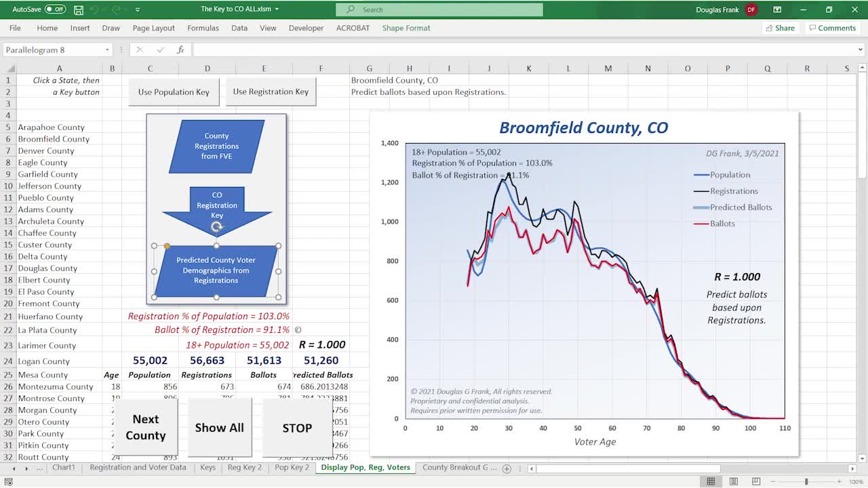Click the Cancel X icon in formula bar
This screenshot has height=488, width=868.
coord(139,49)
